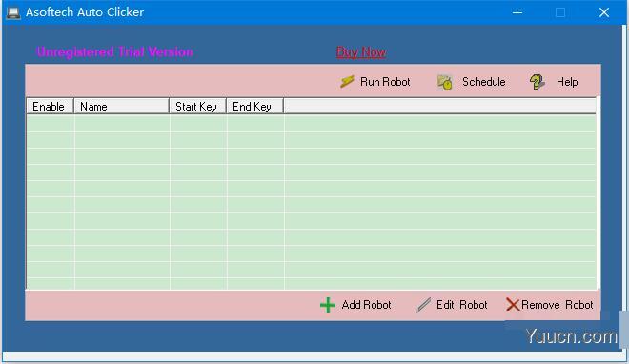Image resolution: width=629 pixels, height=364 pixels.
Task: Minimize the Asoftech Auto Clicker window
Action: 517,12
